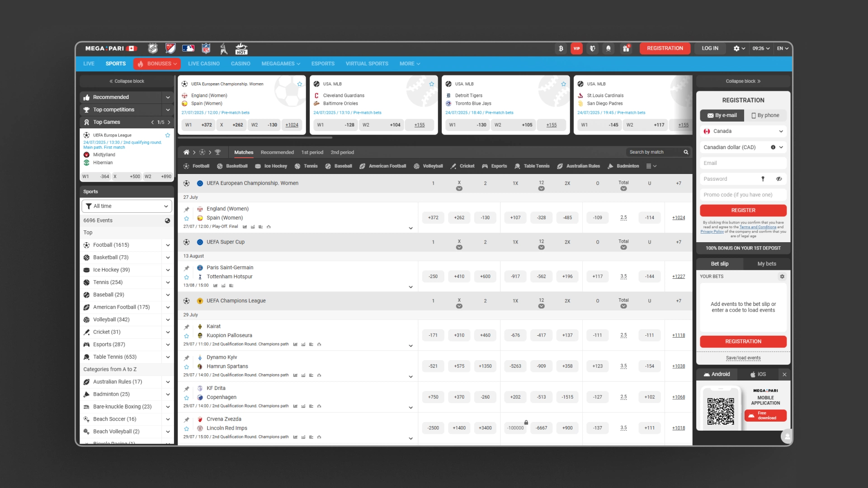Open the EN language dropdown
Image resolution: width=868 pixels, height=488 pixels.
tap(783, 48)
